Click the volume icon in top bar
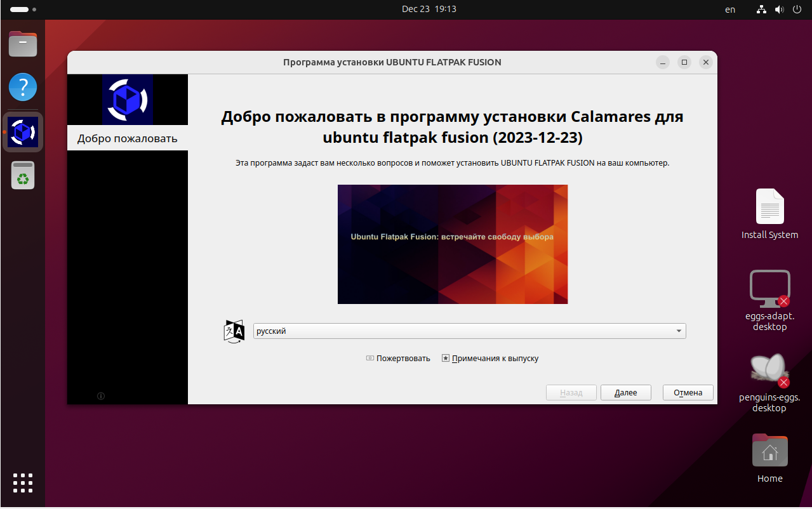 pos(779,10)
